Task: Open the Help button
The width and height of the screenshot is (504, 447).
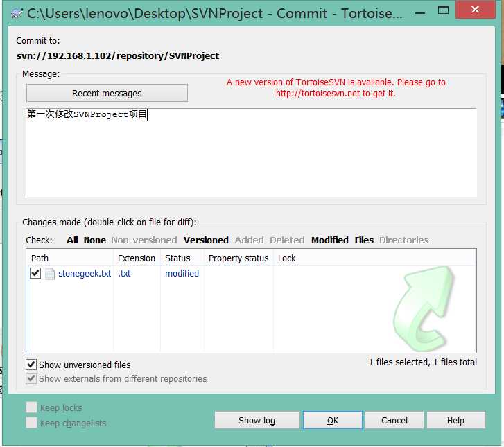Action: 455,420
